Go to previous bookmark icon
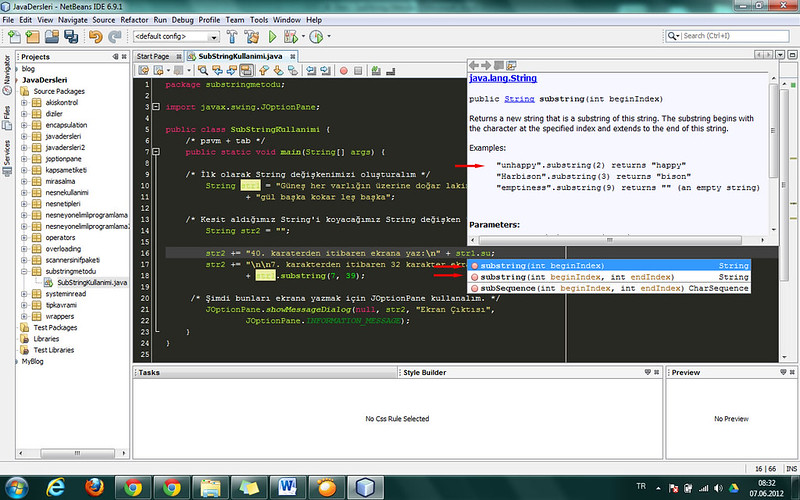Viewport: 800px width, 500px height. (263, 70)
